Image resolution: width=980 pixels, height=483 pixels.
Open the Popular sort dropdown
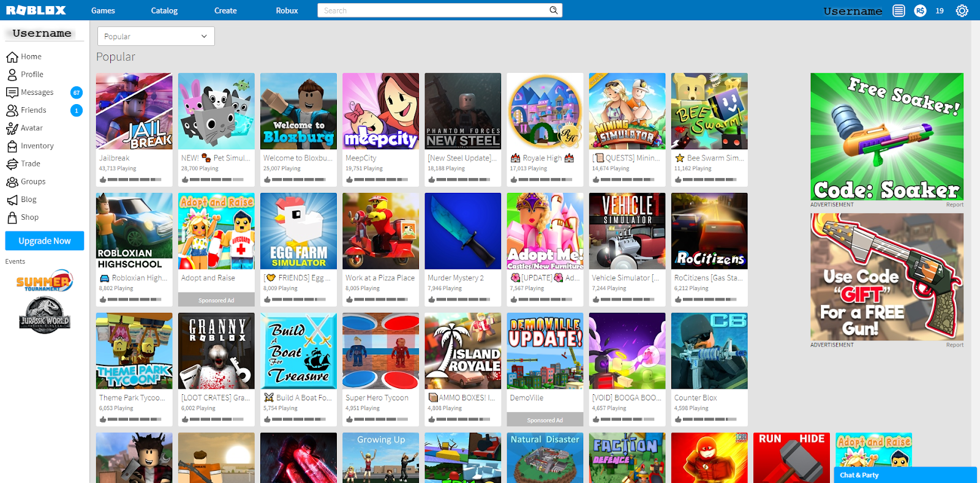[156, 36]
